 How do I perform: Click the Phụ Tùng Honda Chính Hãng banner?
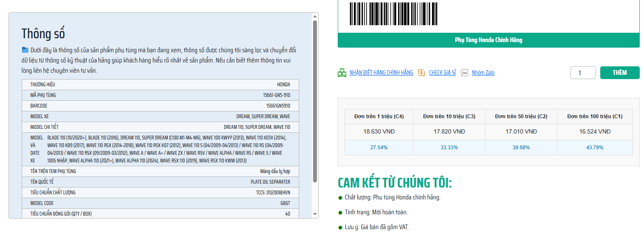click(489, 40)
